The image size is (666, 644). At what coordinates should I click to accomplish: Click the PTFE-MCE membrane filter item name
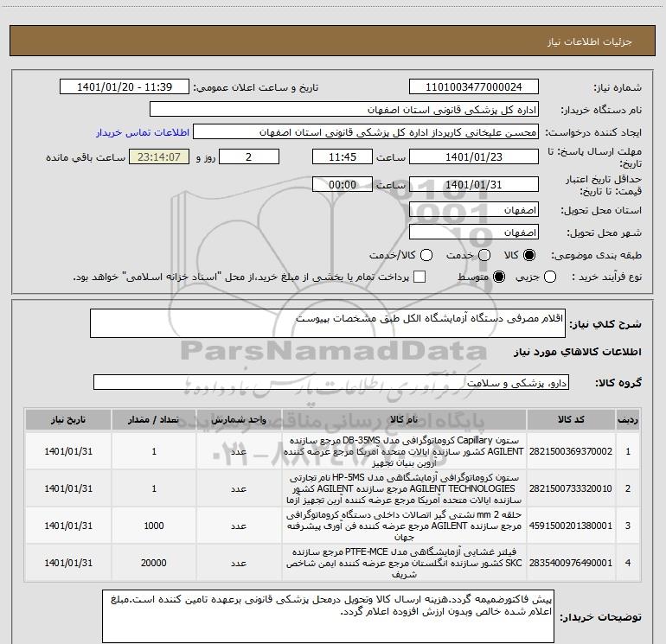404,563
